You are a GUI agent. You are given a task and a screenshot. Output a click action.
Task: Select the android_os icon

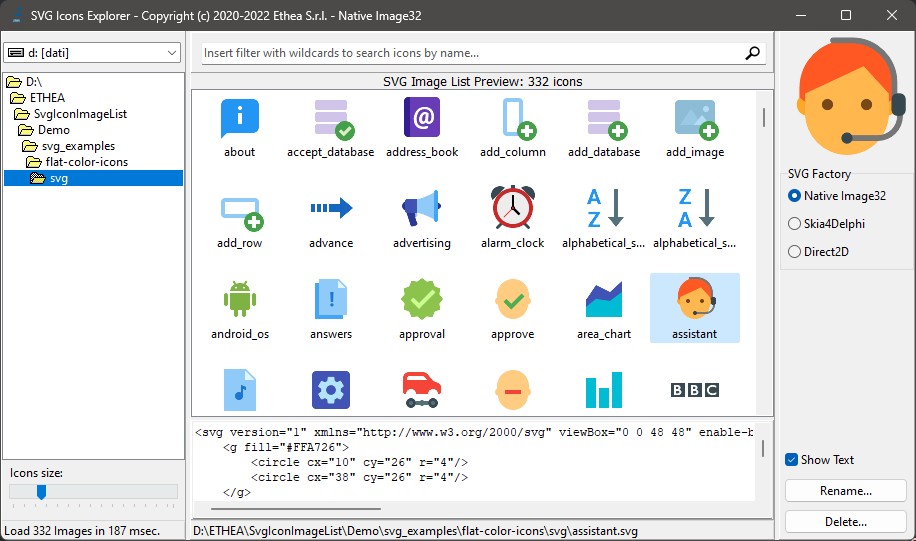click(x=240, y=299)
